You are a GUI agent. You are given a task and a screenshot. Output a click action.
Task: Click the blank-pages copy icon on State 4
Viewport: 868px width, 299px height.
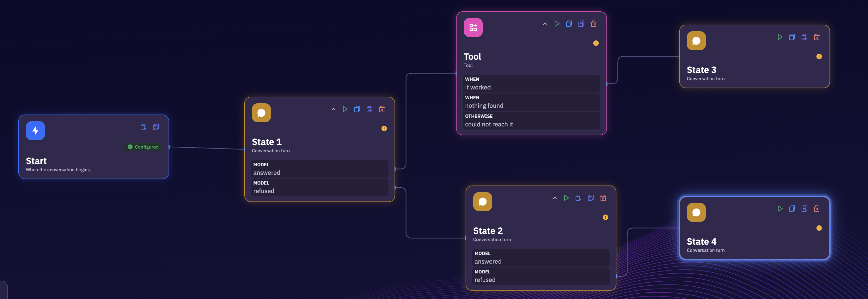pos(792,209)
